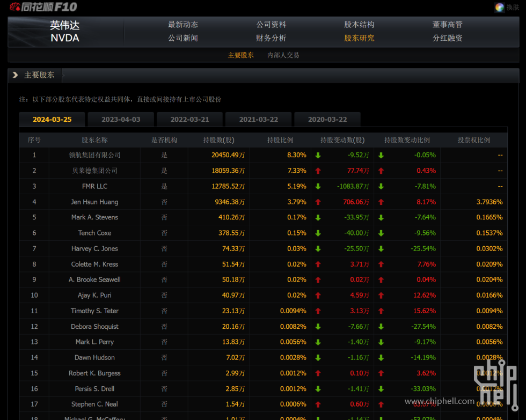Screen dimensions: 526x420
Task: Open the 股本结构 menu item
Action: pyautogui.click(x=359, y=25)
